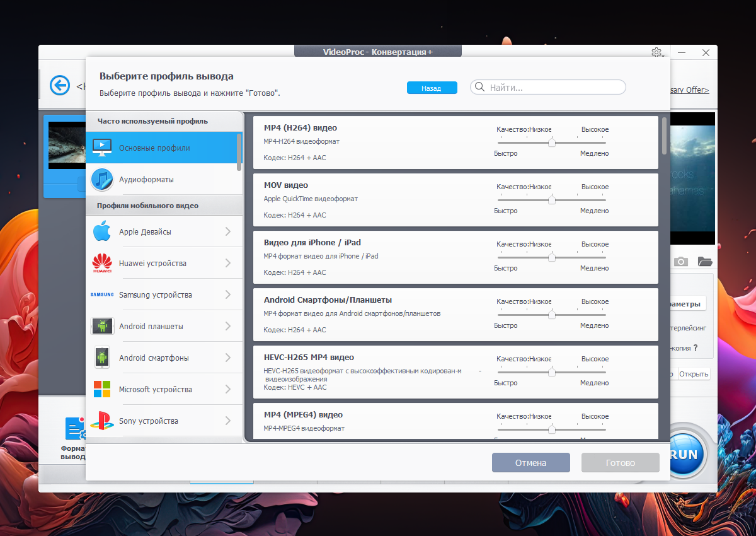The width and height of the screenshot is (756, 536).
Task: Open Apple Девайсы profiles
Action: pos(164,231)
